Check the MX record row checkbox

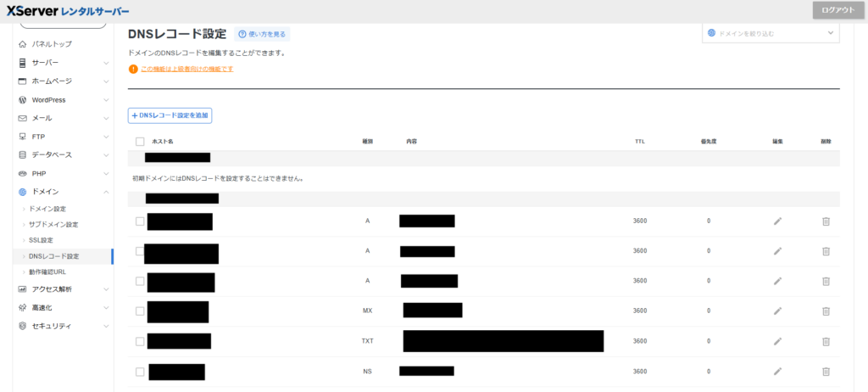pyautogui.click(x=140, y=311)
